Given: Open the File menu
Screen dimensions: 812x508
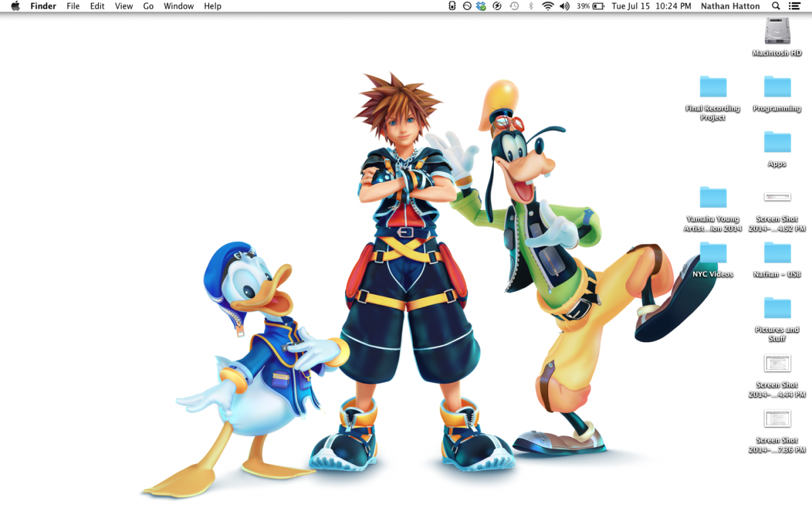Looking at the screenshot, I should click(x=73, y=6).
